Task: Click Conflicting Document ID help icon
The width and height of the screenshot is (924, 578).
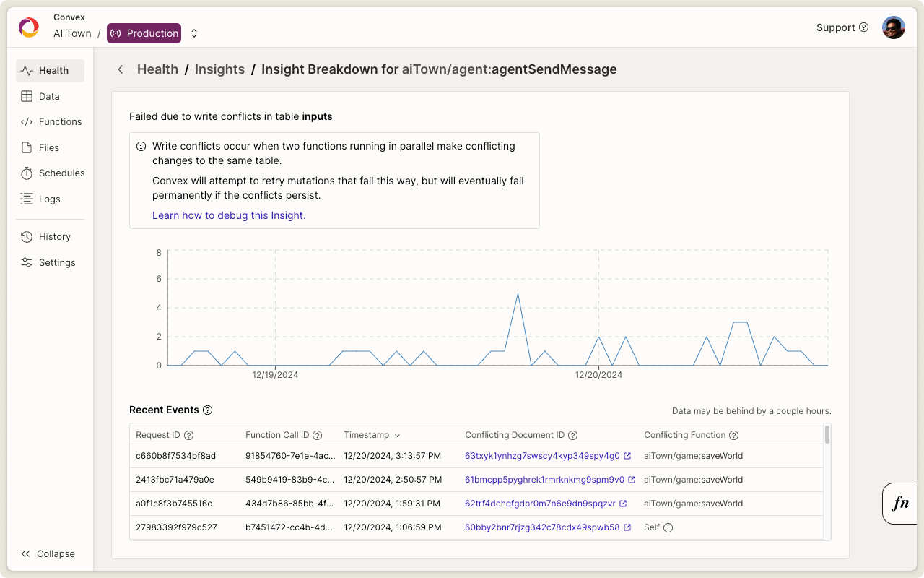Action: [x=573, y=435]
